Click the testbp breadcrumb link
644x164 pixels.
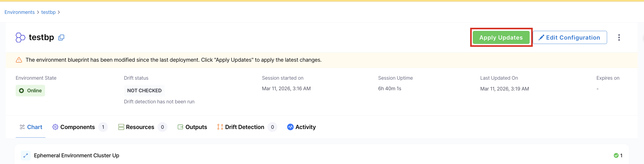pos(48,12)
